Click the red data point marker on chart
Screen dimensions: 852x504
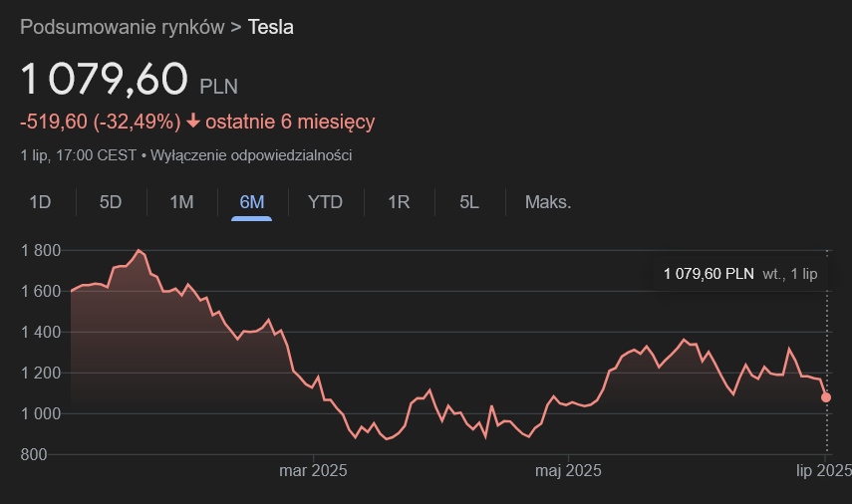[826, 397]
